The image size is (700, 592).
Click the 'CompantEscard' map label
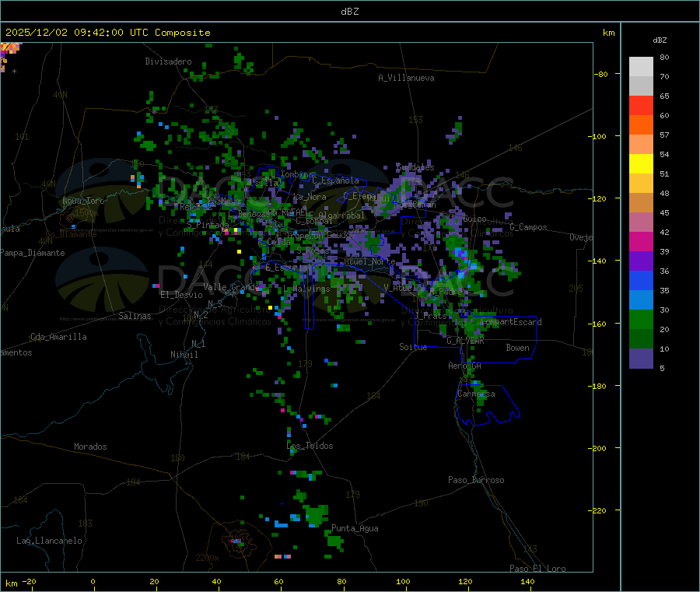pyautogui.click(x=511, y=321)
